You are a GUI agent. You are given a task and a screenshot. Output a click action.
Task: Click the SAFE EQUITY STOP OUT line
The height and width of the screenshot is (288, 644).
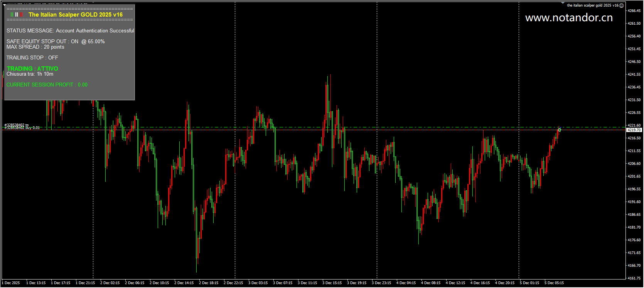click(x=56, y=41)
